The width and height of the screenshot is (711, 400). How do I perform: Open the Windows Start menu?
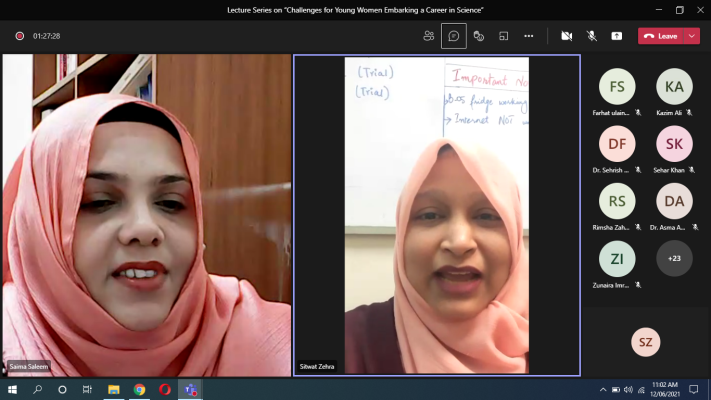click(x=13, y=389)
